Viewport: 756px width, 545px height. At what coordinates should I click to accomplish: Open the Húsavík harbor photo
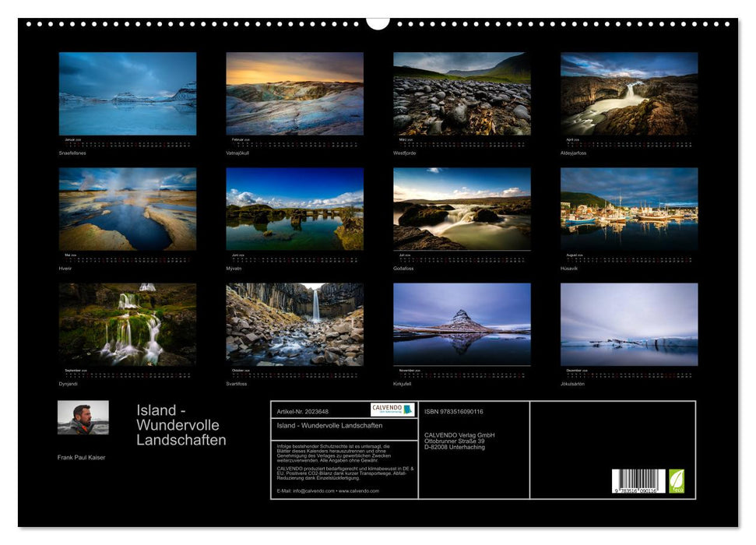628,209
